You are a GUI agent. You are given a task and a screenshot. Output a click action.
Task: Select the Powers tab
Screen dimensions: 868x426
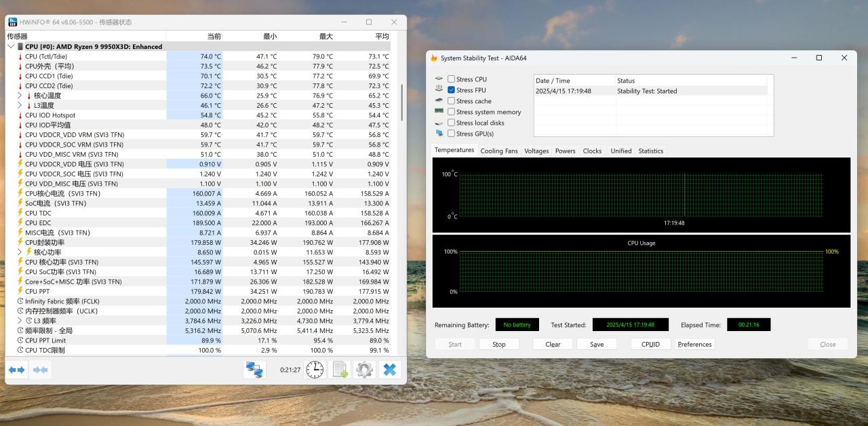click(565, 151)
